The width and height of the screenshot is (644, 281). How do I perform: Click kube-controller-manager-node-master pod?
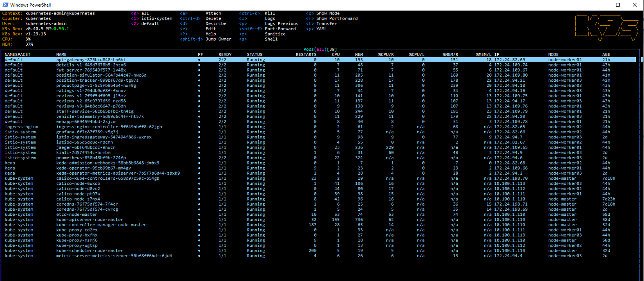pyautogui.click(x=101, y=225)
